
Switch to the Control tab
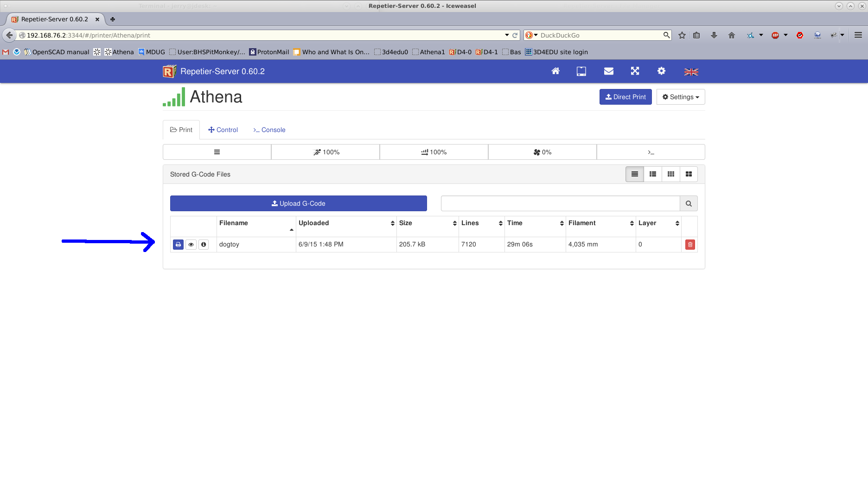click(x=223, y=130)
